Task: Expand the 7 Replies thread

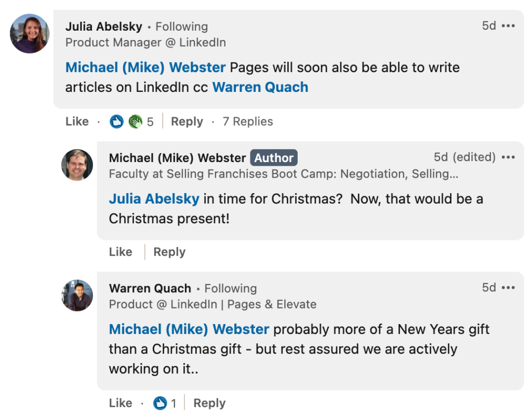Action: point(248,122)
